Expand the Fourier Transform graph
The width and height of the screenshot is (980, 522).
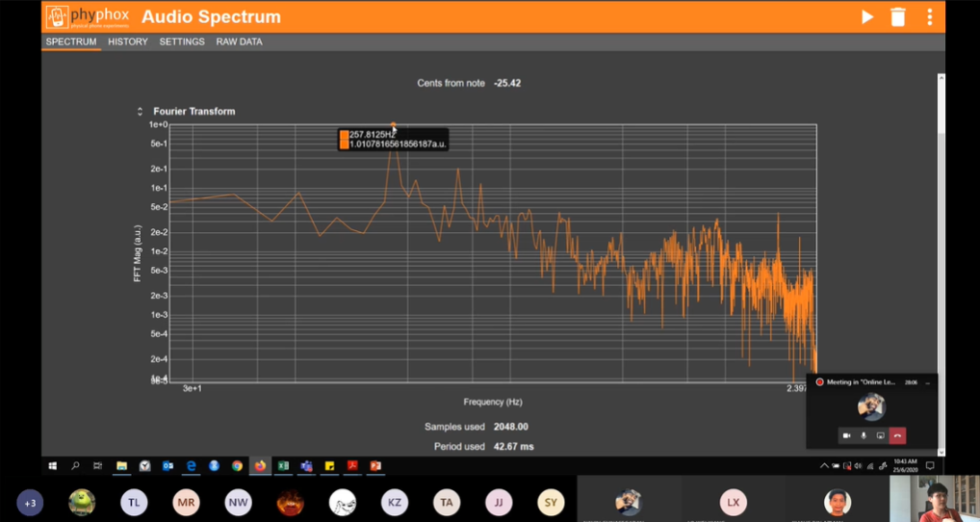tap(141, 112)
